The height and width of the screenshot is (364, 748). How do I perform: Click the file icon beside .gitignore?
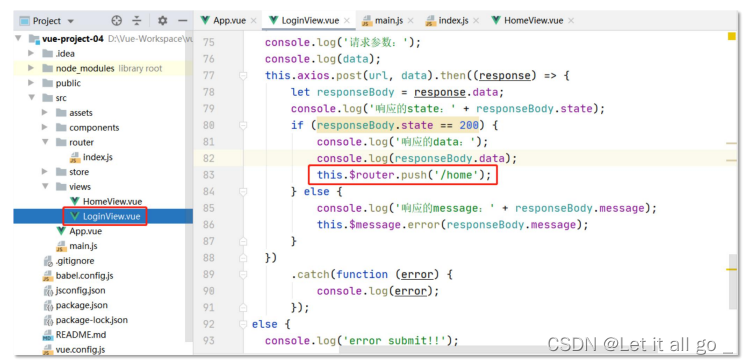click(x=47, y=261)
